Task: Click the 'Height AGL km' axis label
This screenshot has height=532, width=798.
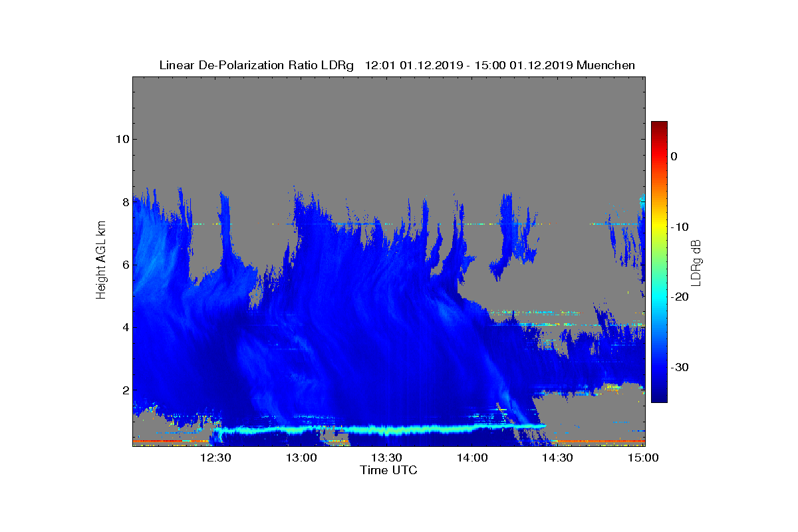Action: (x=101, y=261)
